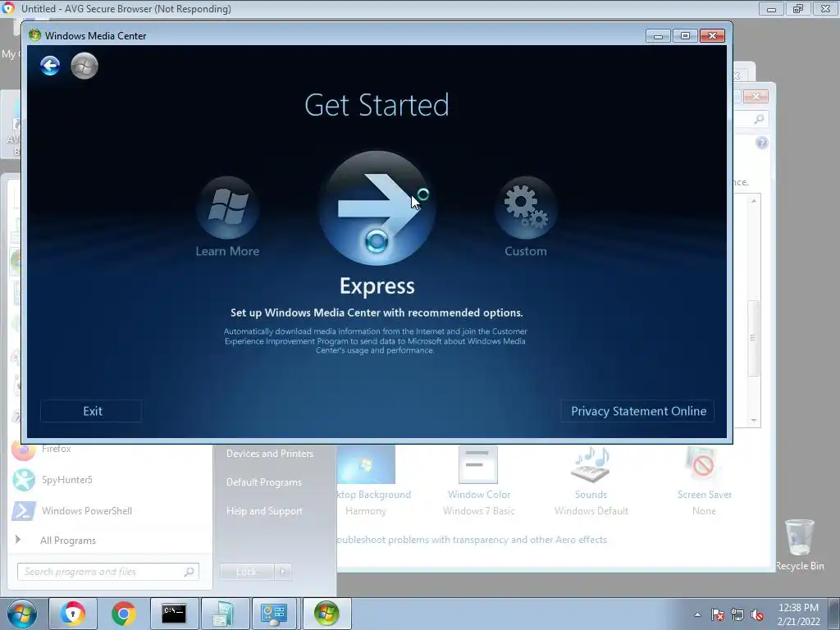
Task: Minimize the Windows Media Center window
Action: coord(658,35)
